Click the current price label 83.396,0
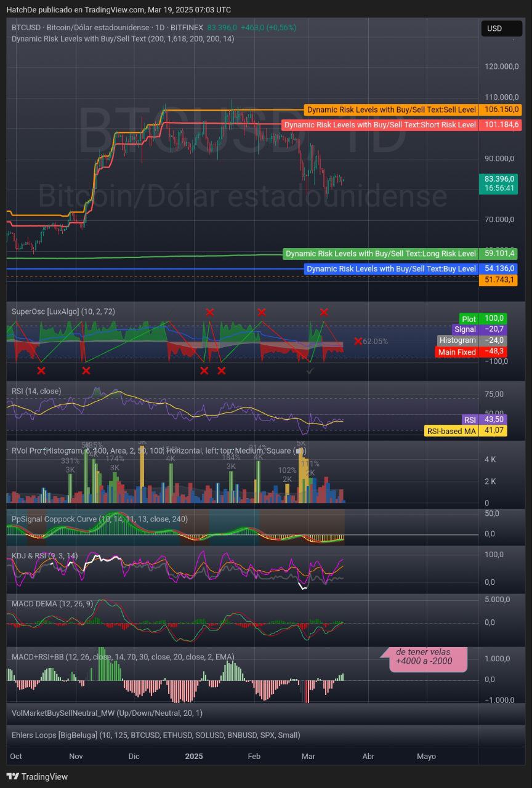 (x=499, y=179)
